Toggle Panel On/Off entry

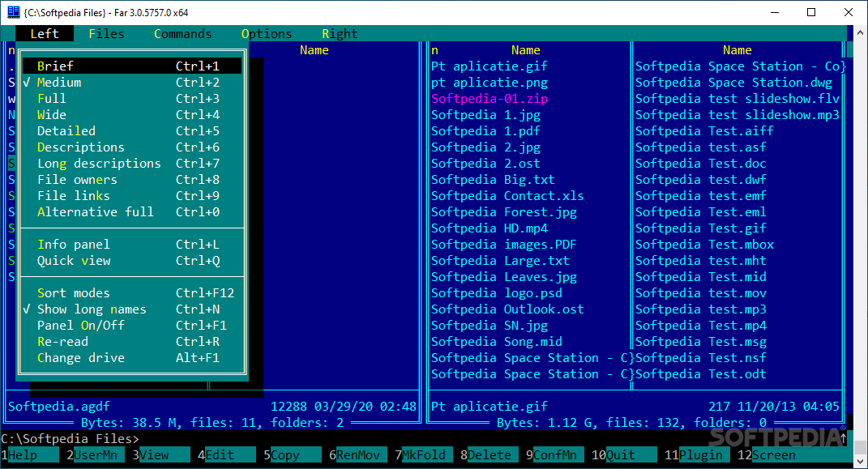pyautogui.click(x=132, y=325)
